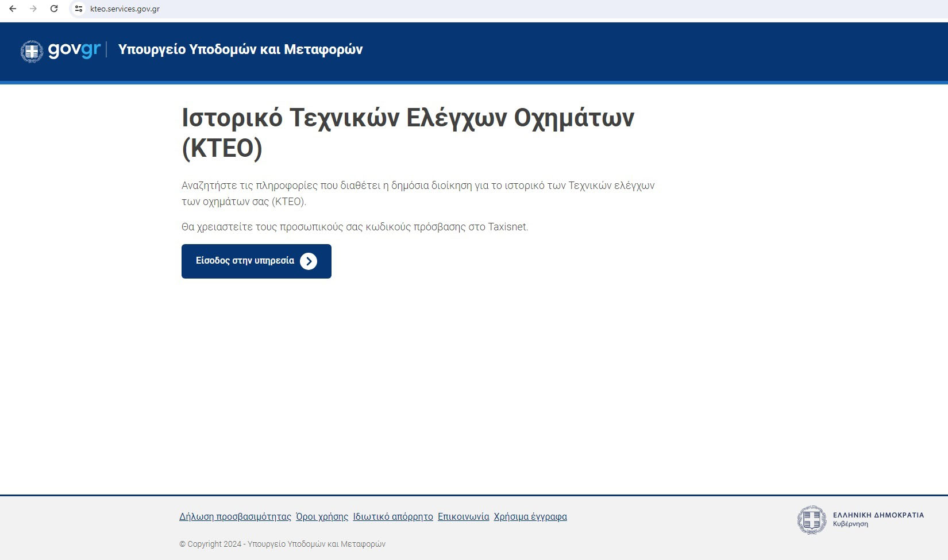
Task: Open the site information icon in the address bar
Action: pyautogui.click(x=79, y=9)
